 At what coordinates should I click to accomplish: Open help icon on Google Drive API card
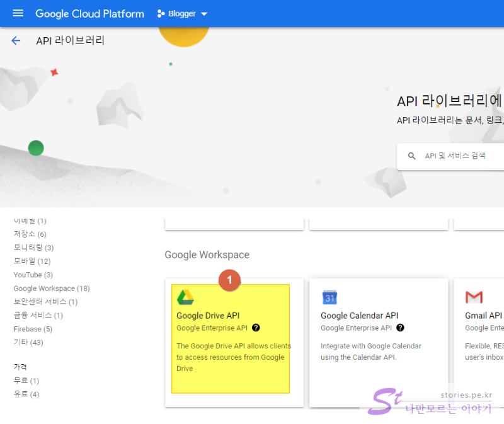256,328
